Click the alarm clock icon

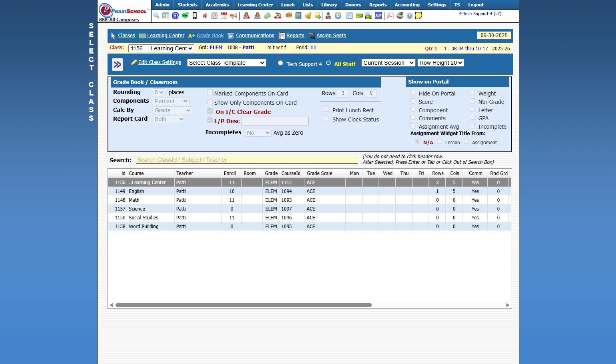[x=338, y=16]
